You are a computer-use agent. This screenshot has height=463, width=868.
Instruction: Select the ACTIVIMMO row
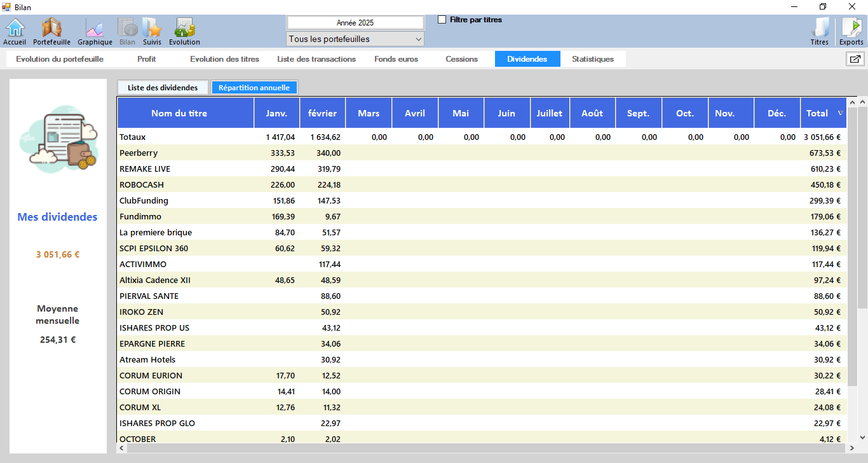[482, 264]
